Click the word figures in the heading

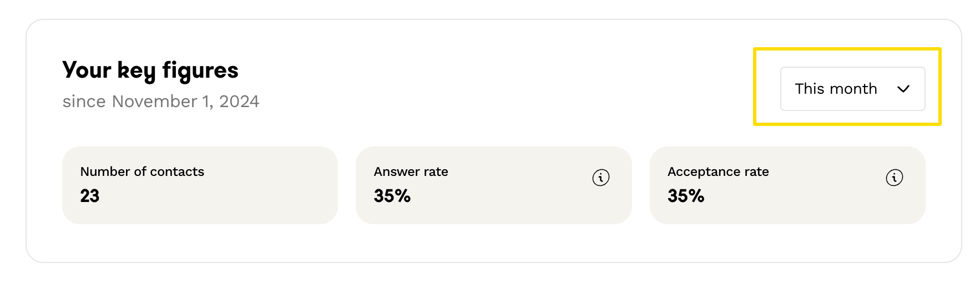[x=200, y=70]
